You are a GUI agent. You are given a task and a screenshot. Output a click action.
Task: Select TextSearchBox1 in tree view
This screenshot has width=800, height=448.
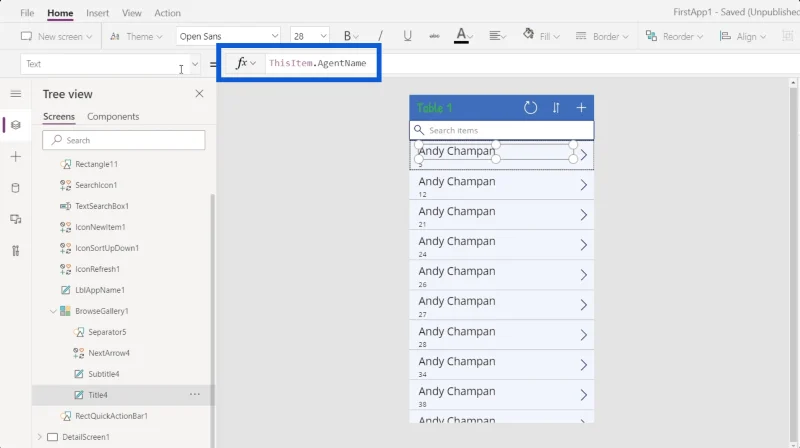[102, 206]
